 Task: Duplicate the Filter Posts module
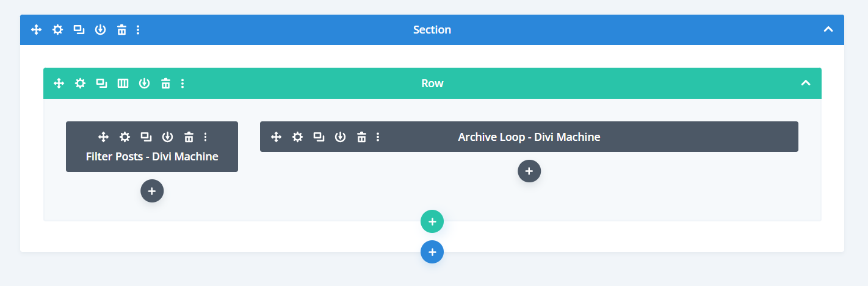(146, 137)
